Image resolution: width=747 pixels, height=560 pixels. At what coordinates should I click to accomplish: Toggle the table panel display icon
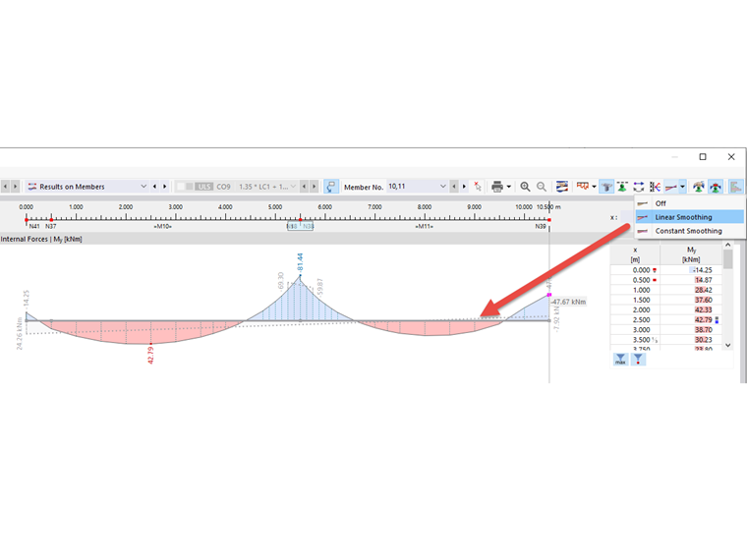pos(736,187)
